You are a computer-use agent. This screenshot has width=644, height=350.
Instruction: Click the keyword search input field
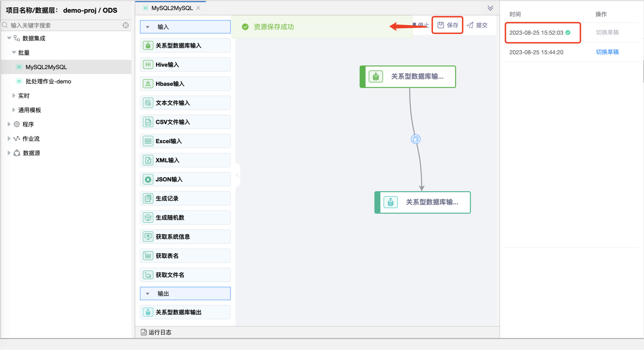62,25
